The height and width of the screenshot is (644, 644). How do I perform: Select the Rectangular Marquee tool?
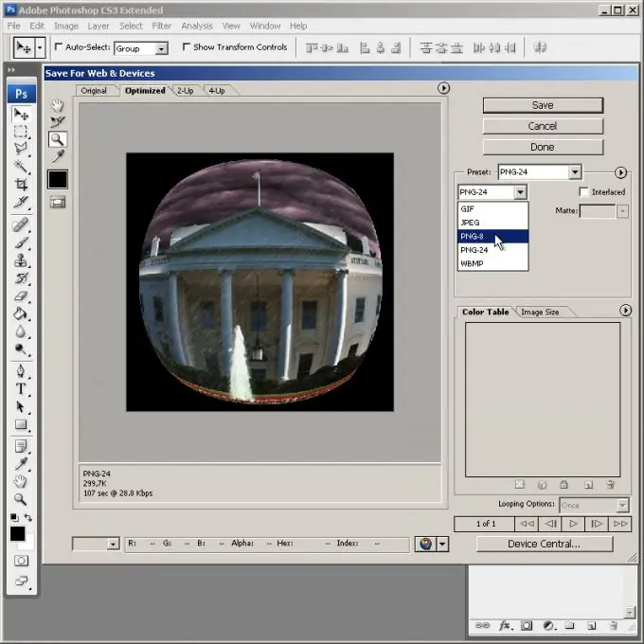(21, 132)
